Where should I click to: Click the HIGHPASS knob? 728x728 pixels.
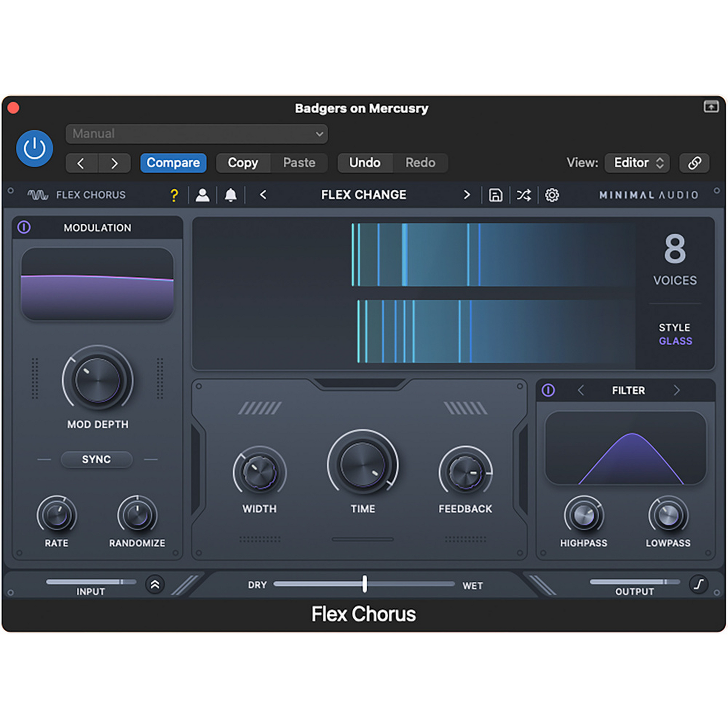[x=584, y=516]
